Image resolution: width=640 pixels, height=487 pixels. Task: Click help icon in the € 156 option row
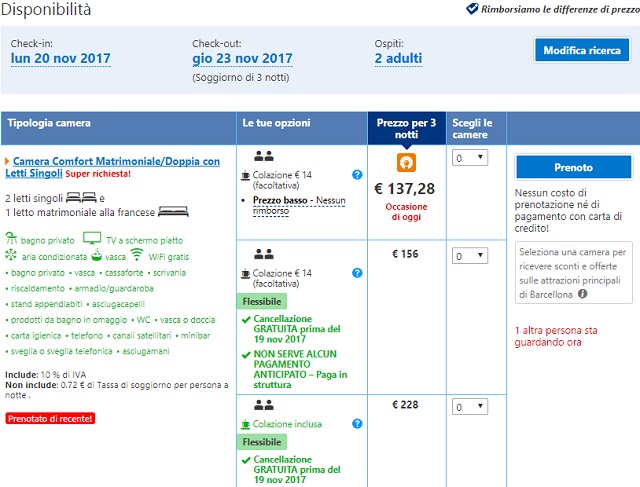pos(357,273)
